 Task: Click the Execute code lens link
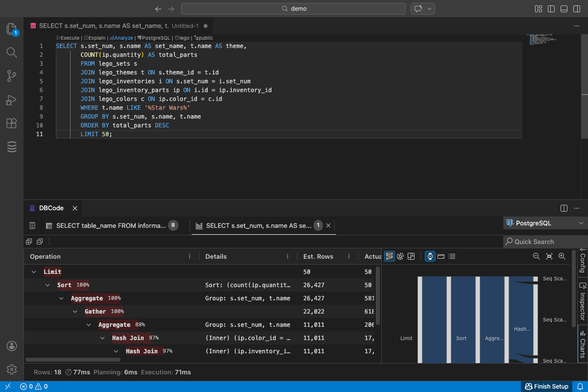coord(69,38)
